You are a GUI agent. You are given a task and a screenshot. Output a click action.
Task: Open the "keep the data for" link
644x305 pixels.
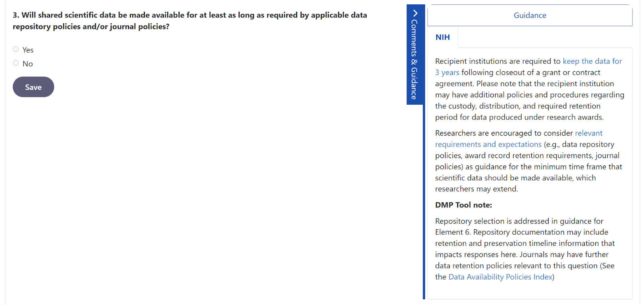coord(592,61)
